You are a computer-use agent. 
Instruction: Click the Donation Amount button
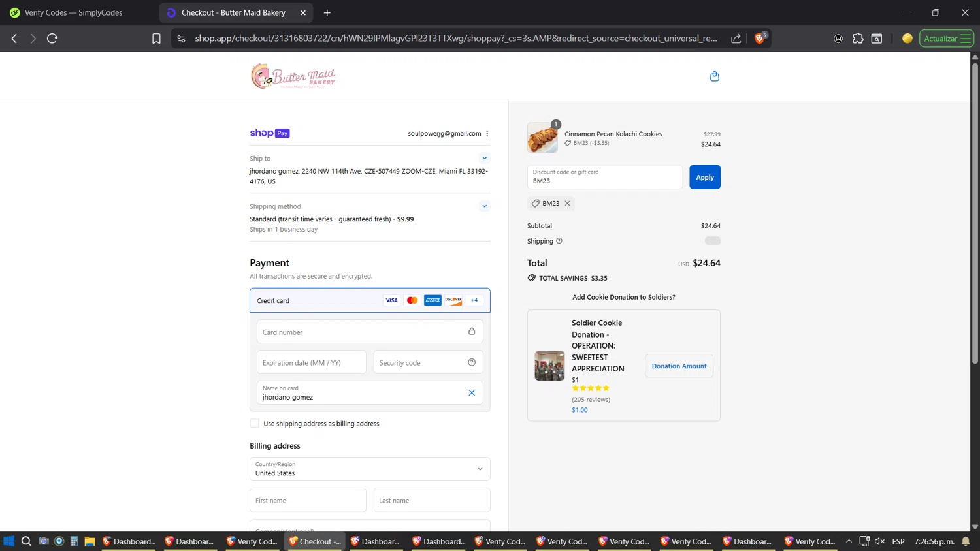coord(679,366)
